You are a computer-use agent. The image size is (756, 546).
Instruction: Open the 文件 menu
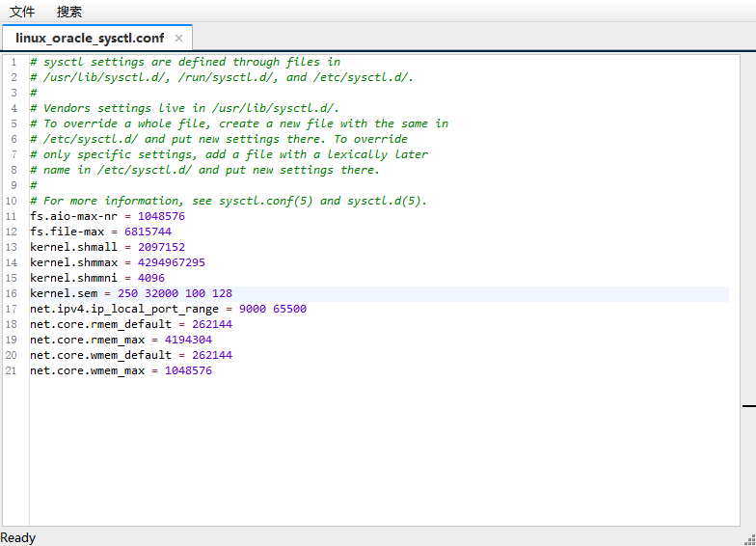coord(22,12)
